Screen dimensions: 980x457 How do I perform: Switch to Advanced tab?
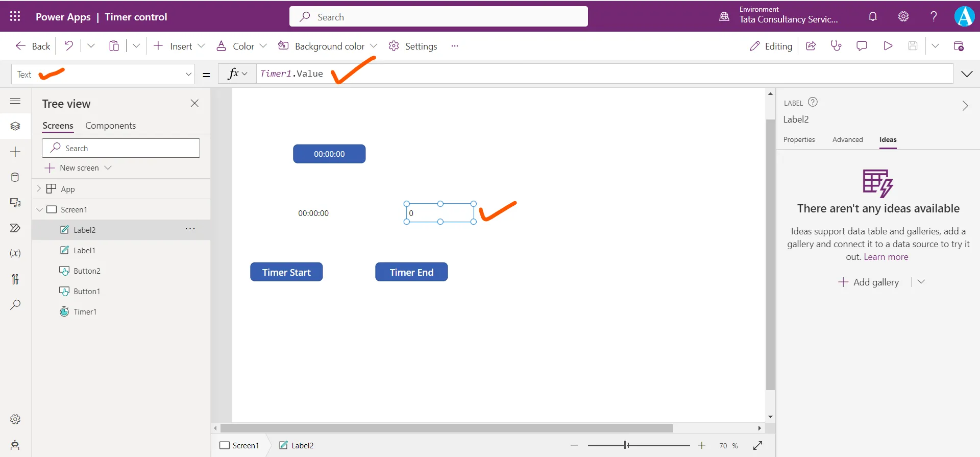tap(847, 139)
